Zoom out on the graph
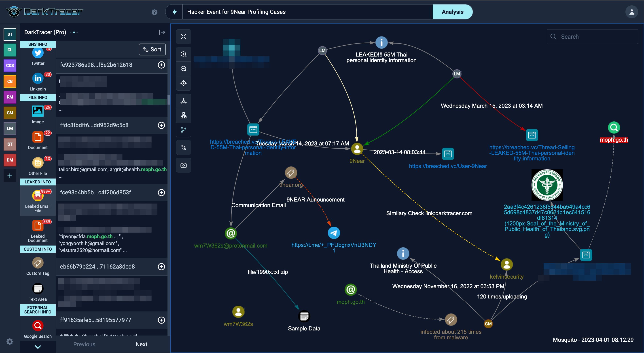This screenshot has width=644, height=353. (184, 69)
